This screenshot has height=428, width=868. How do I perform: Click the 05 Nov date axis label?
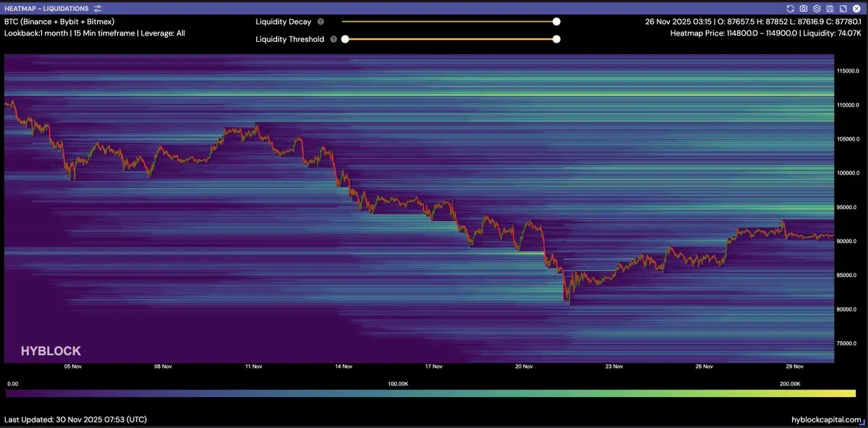[x=72, y=367]
